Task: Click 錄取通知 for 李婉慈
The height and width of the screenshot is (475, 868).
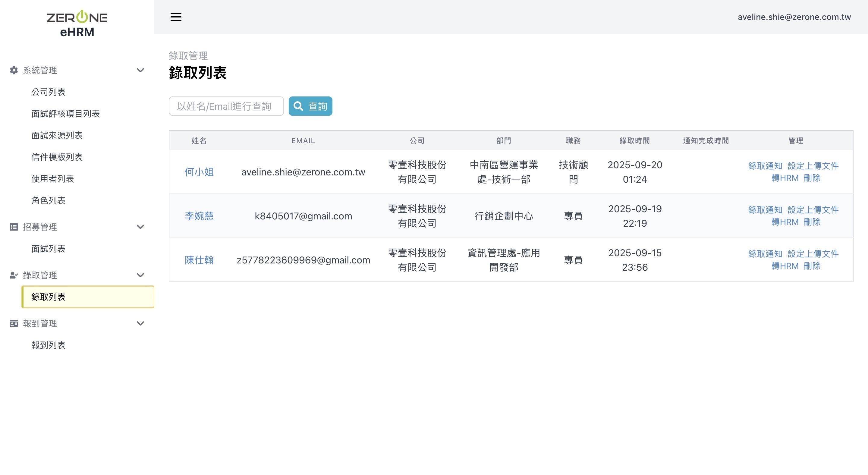Action: pyautogui.click(x=765, y=210)
